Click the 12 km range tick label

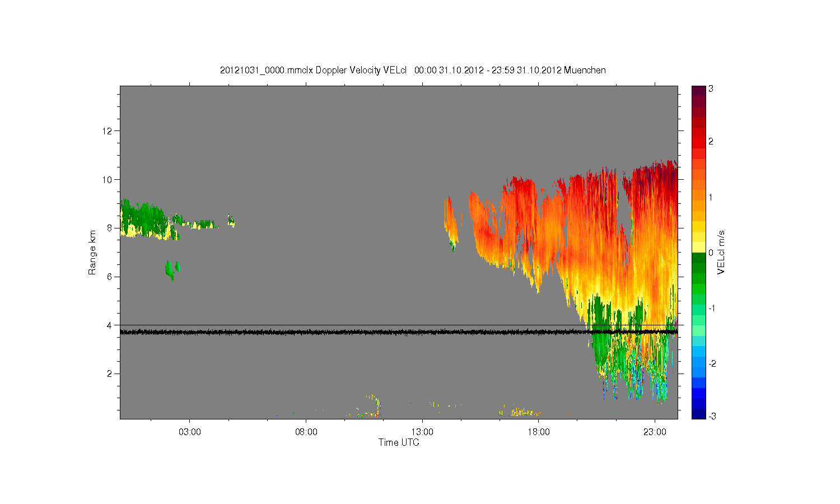[x=108, y=131]
